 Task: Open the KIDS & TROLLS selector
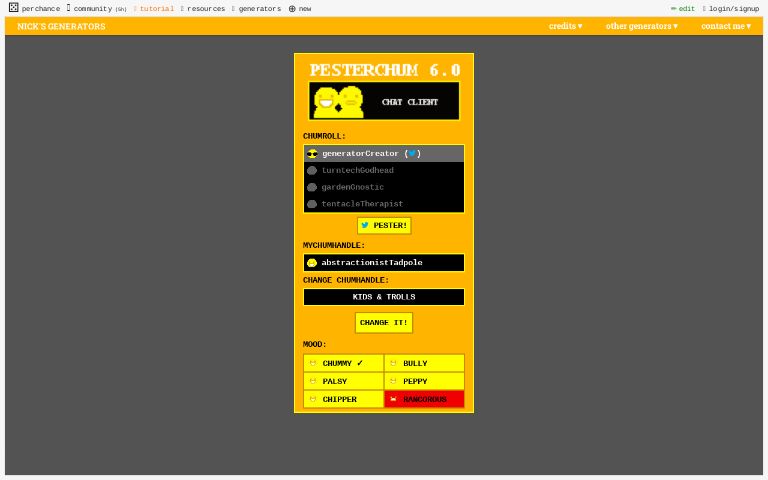click(x=384, y=297)
